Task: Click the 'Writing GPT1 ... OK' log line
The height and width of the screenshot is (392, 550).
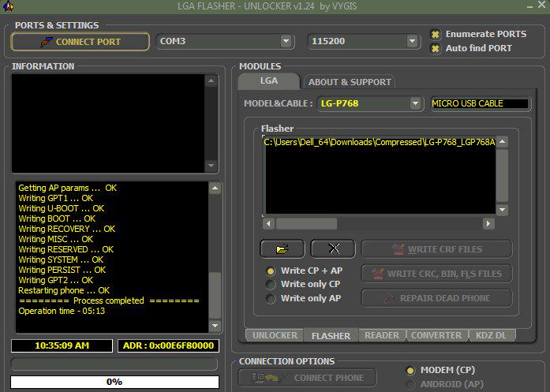Action: [x=56, y=198]
